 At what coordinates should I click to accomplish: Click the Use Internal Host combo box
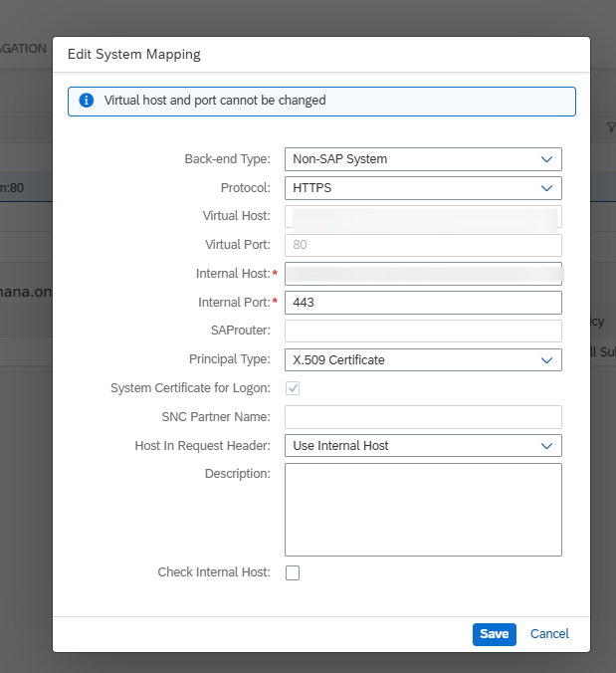(423, 446)
